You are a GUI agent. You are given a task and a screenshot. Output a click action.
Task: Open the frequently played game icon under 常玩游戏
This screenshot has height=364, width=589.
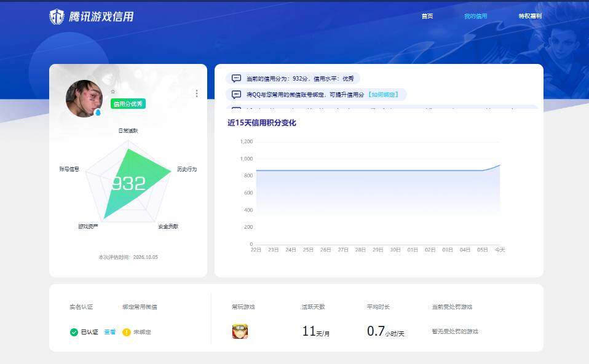pyautogui.click(x=240, y=331)
